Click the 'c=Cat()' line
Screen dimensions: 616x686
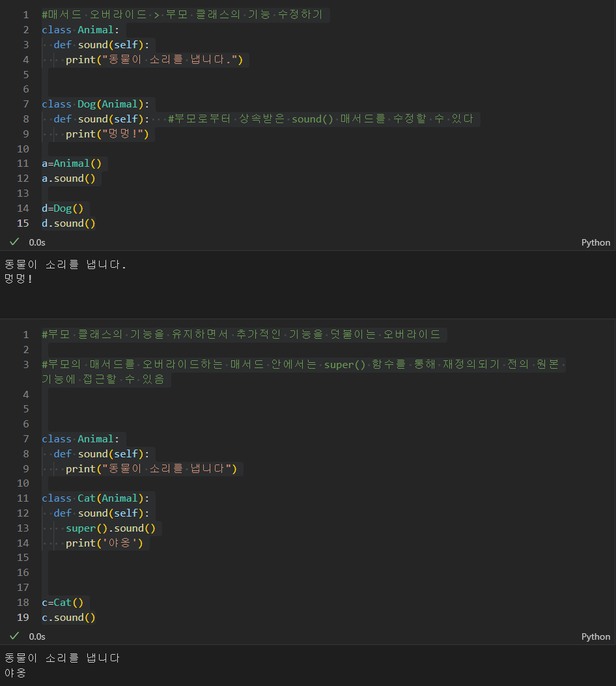click(x=63, y=603)
